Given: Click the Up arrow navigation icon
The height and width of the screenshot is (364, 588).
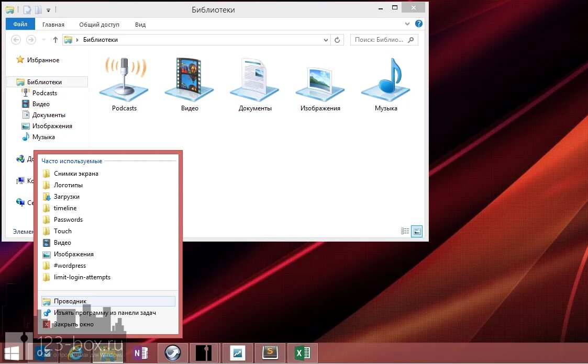Looking at the screenshot, I should (55, 39).
